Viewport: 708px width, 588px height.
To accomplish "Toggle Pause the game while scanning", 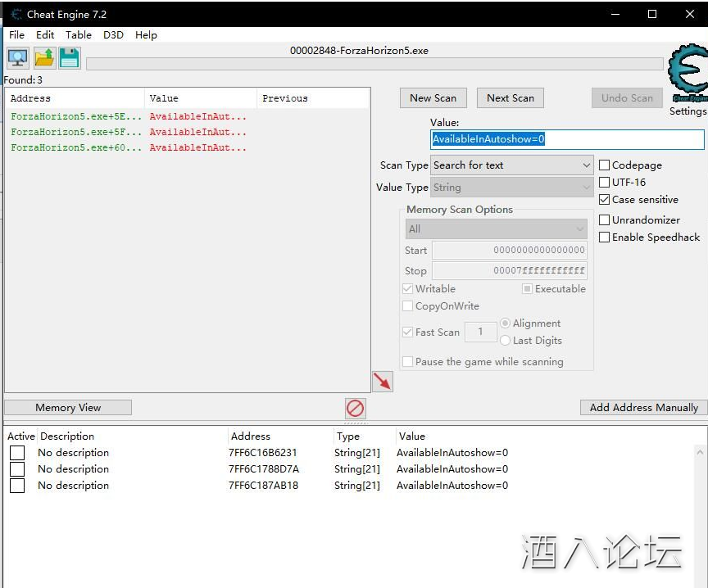I will tap(407, 362).
